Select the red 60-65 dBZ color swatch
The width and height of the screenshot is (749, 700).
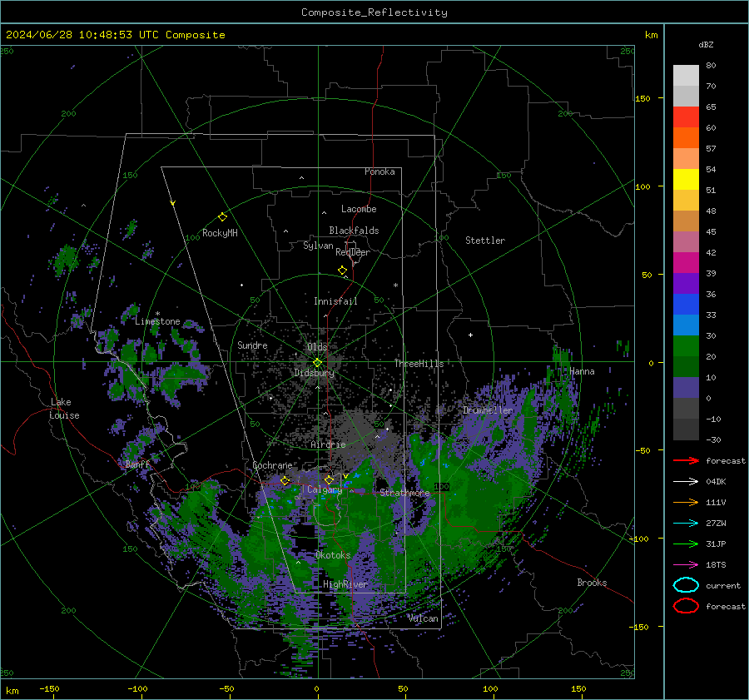click(x=686, y=117)
